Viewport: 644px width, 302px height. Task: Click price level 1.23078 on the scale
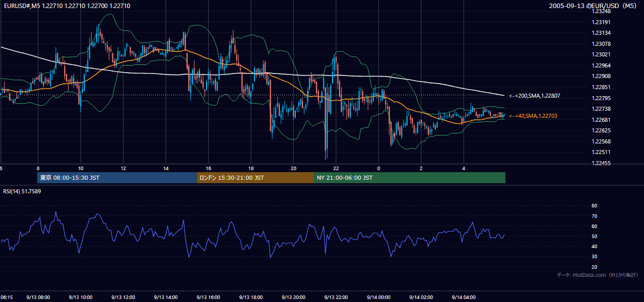[x=602, y=44]
